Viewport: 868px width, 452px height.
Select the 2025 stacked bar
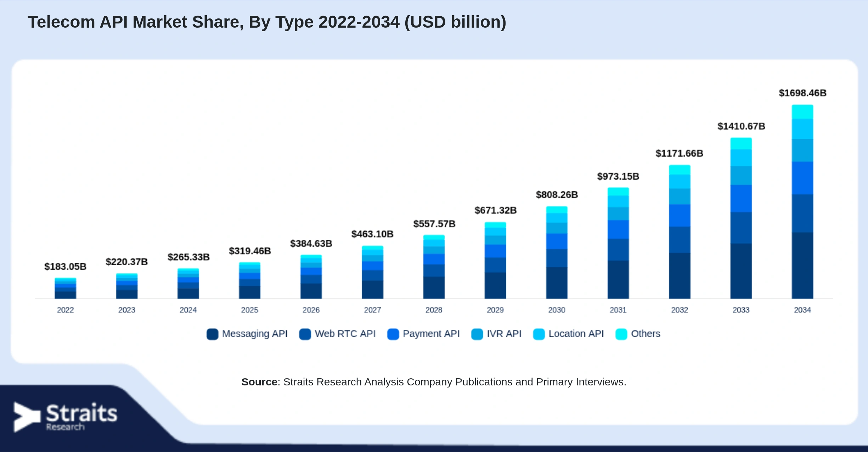coord(250,281)
